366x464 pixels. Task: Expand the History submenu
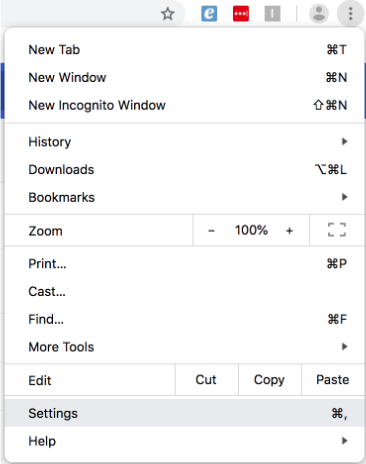pyautogui.click(x=184, y=142)
